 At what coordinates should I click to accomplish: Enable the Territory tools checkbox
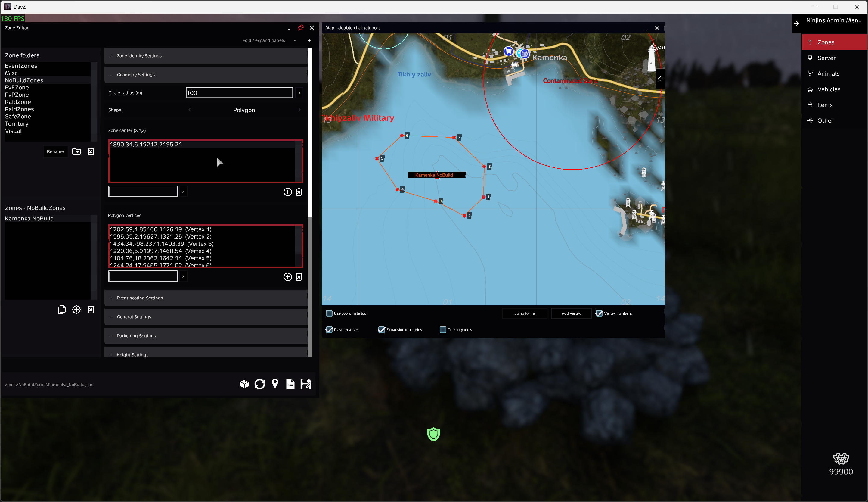[x=443, y=330]
